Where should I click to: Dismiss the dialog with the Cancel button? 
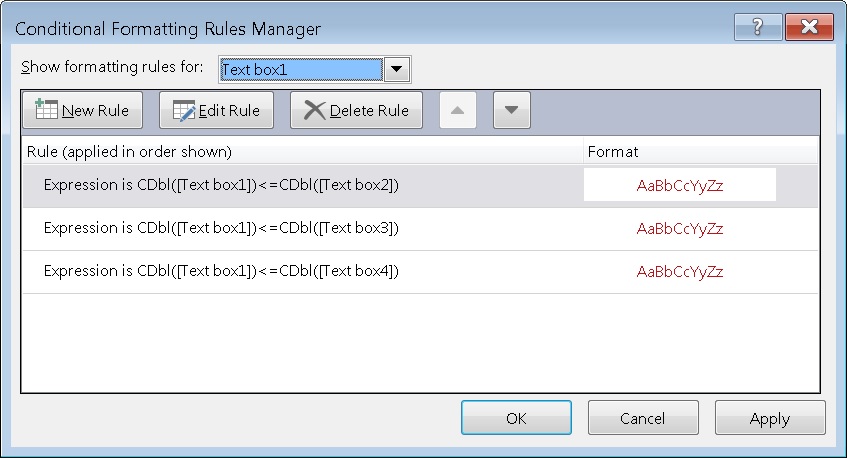pyautogui.click(x=643, y=417)
